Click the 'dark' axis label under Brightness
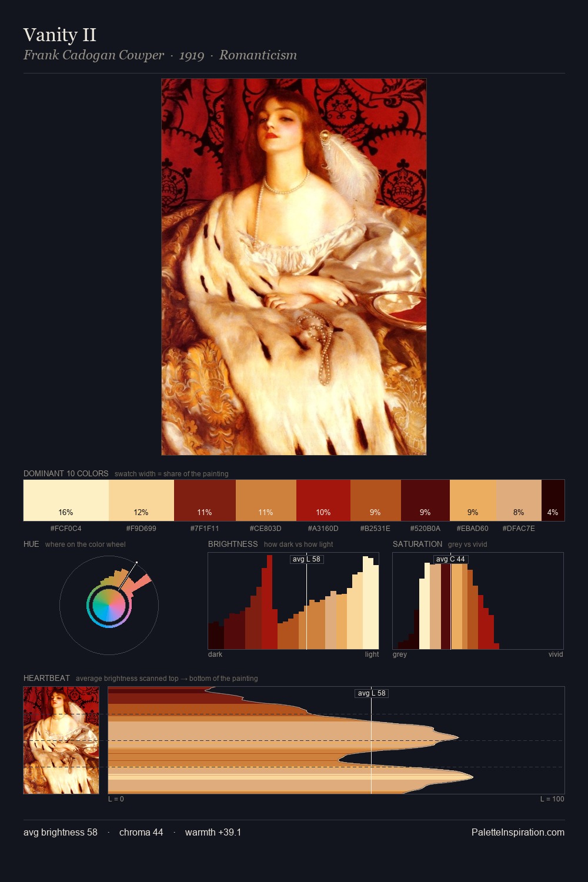Viewport: 588px width, 882px height. point(215,654)
